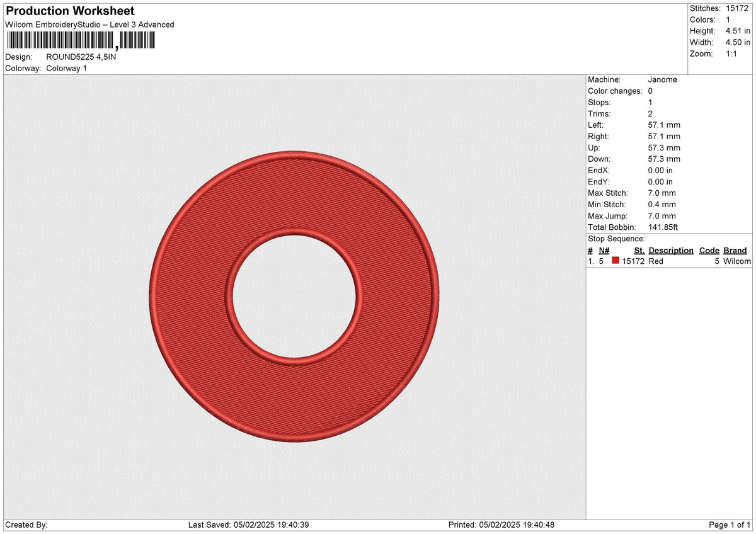Screen dimensions: 756x534
Task: Click the stitch count 15172 in stop sequence
Action: (x=633, y=261)
